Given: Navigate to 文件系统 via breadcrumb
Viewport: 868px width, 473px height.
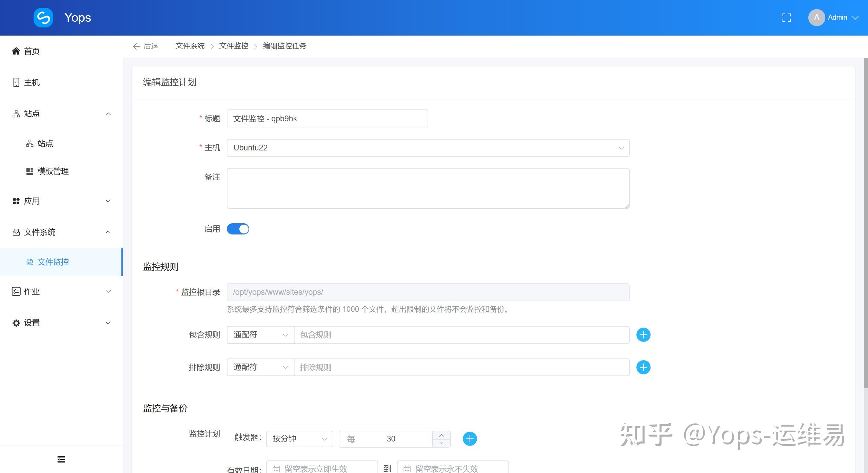Looking at the screenshot, I should click(190, 46).
